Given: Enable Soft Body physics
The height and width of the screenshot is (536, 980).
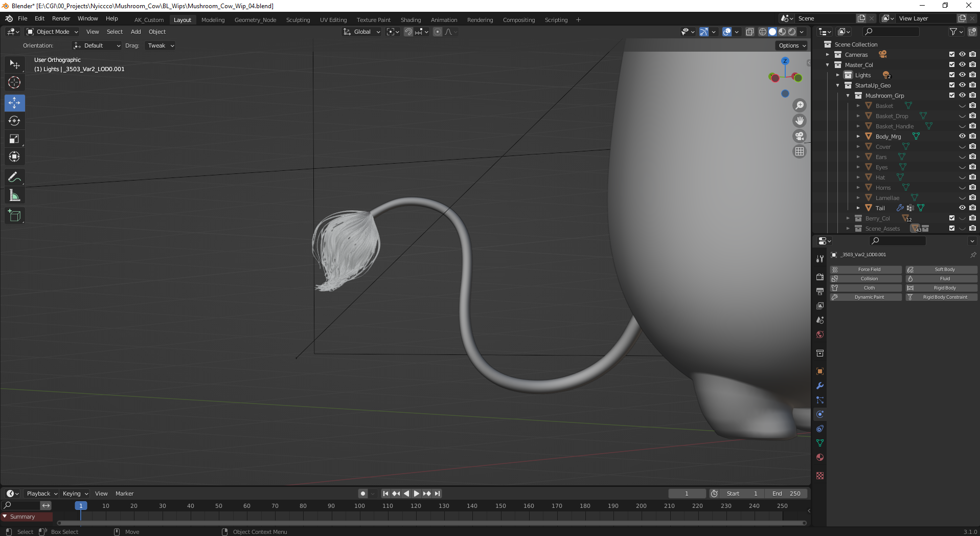Looking at the screenshot, I should pyautogui.click(x=941, y=270).
